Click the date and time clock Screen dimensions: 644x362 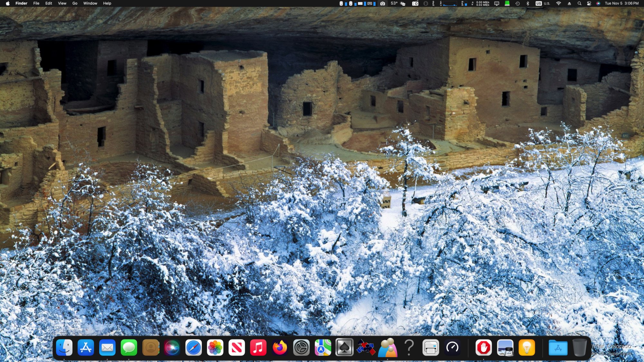[621, 4]
